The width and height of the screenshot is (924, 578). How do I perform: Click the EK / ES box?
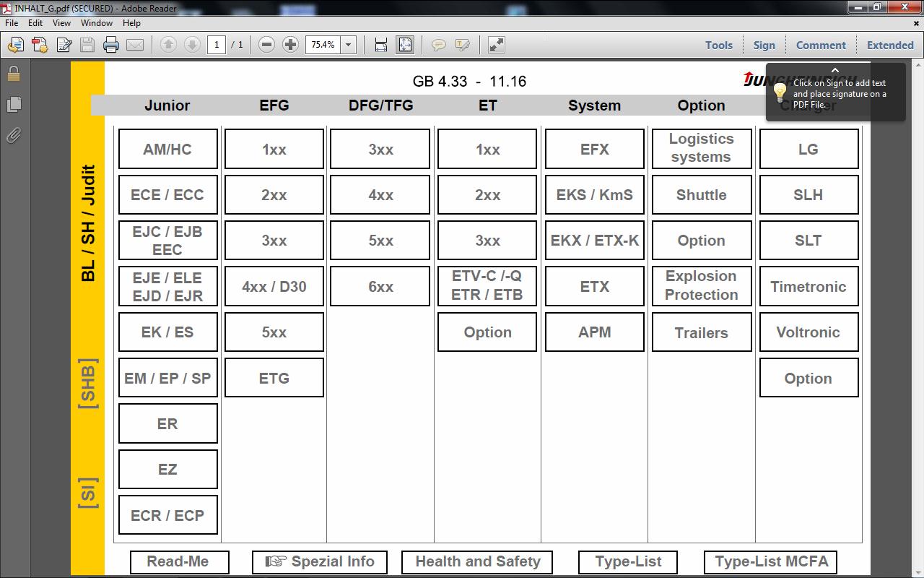point(167,332)
